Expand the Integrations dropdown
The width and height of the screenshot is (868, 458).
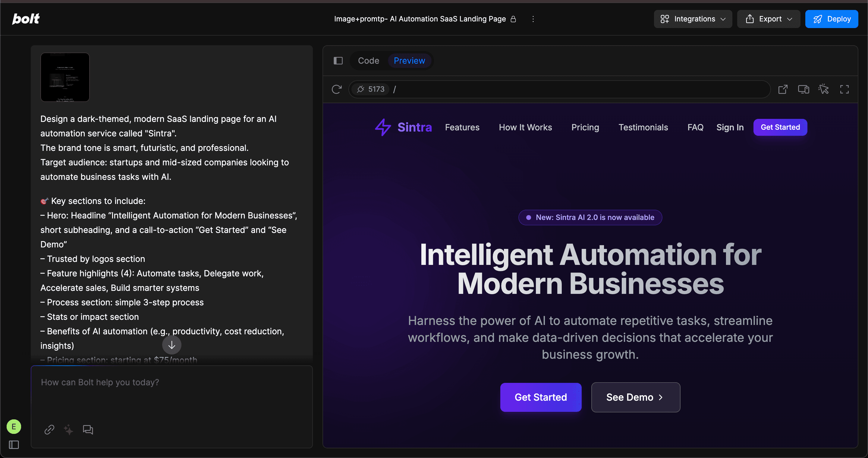[x=693, y=19]
